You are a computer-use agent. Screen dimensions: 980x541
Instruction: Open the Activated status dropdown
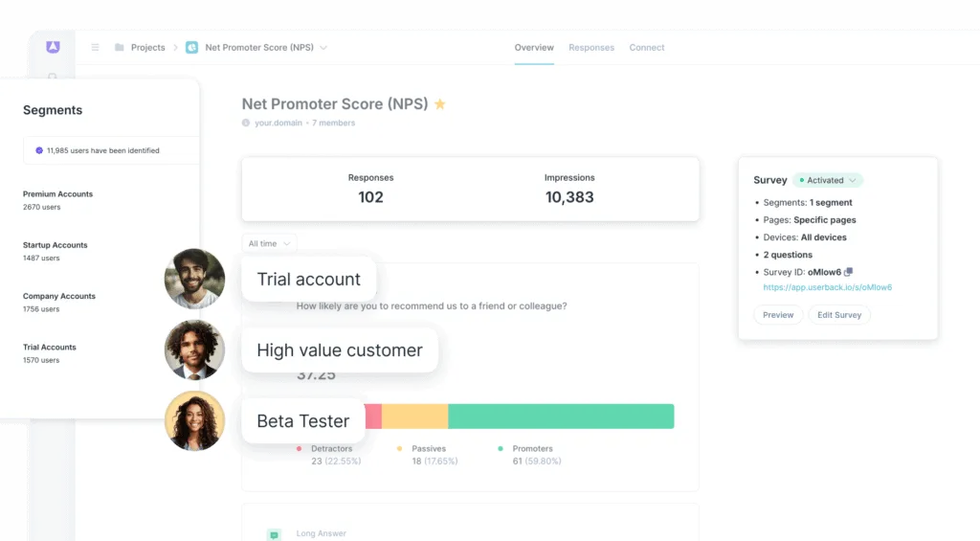pyautogui.click(x=828, y=180)
